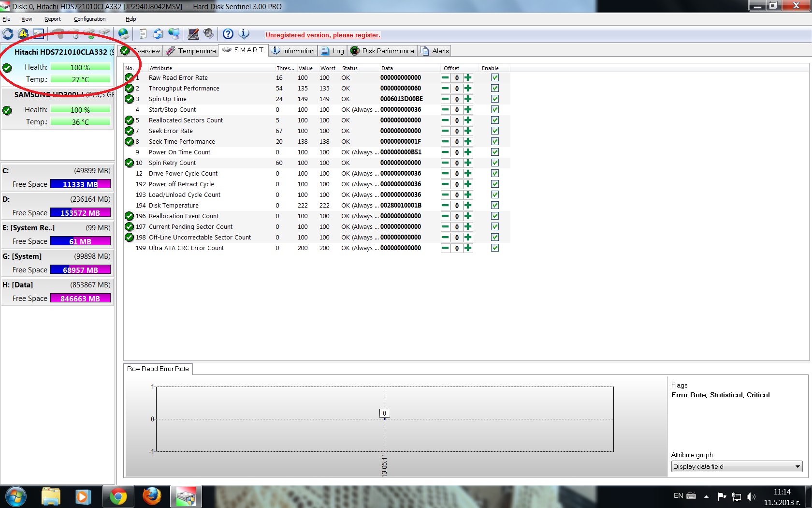Decrease offset for Seek Error Rate
Screen dimensions: 812x508
click(445, 131)
